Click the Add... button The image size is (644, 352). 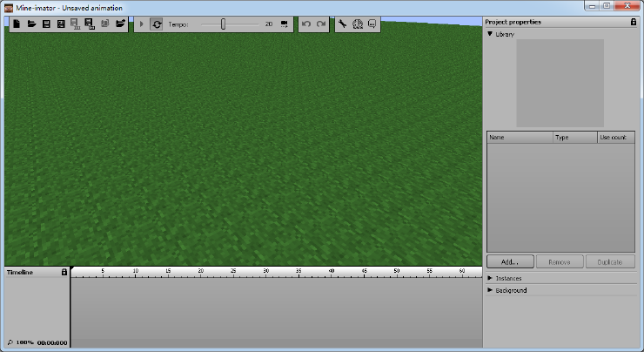(510, 262)
